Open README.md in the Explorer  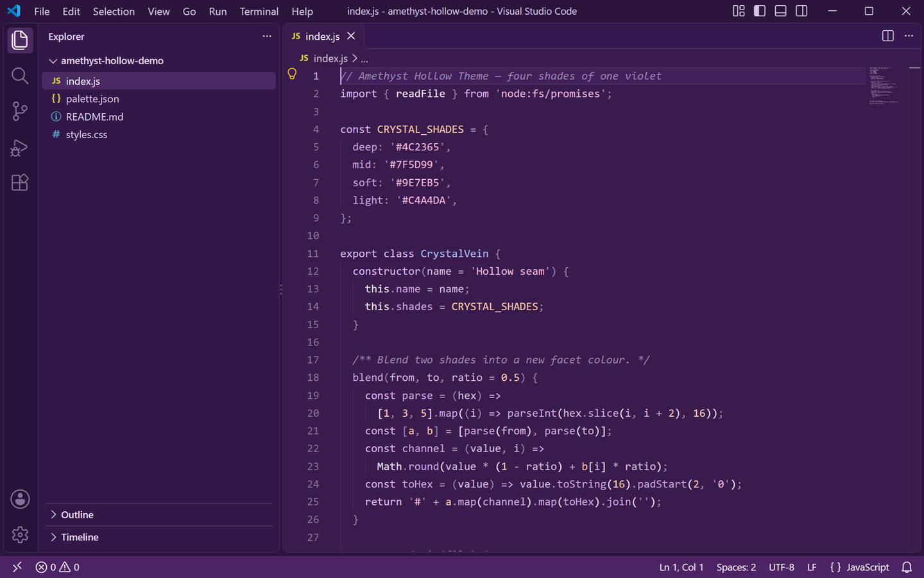point(158,116)
